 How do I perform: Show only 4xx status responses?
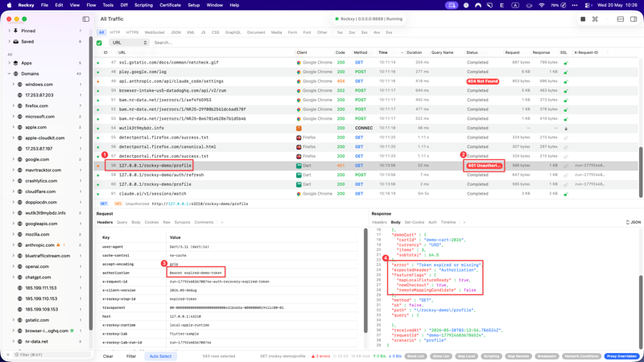click(377, 32)
